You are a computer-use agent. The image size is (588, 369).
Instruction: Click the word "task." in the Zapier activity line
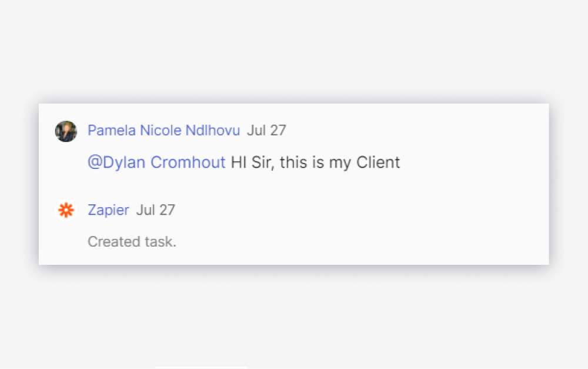pyautogui.click(x=161, y=242)
